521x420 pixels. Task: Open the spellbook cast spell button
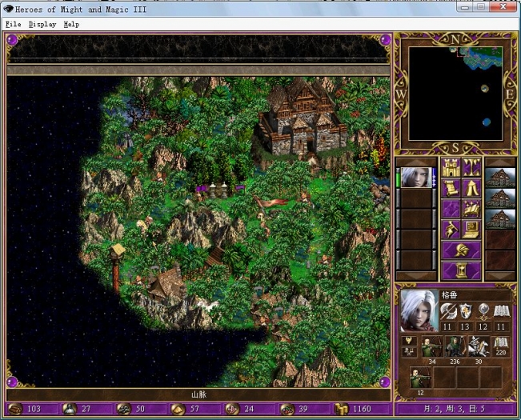point(471,209)
